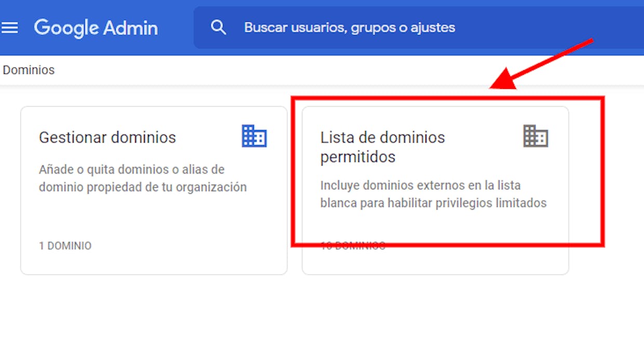Click the Dominios breadcrumb
This screenshot has width=644, height=350.
(x=29, y=70)
